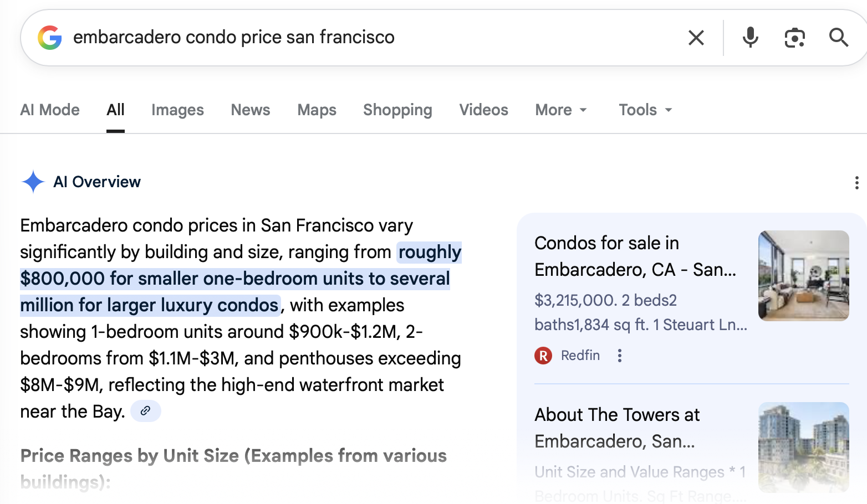
Task: Open AI Overview three-dot options menu
Action: tap(856, 183)
